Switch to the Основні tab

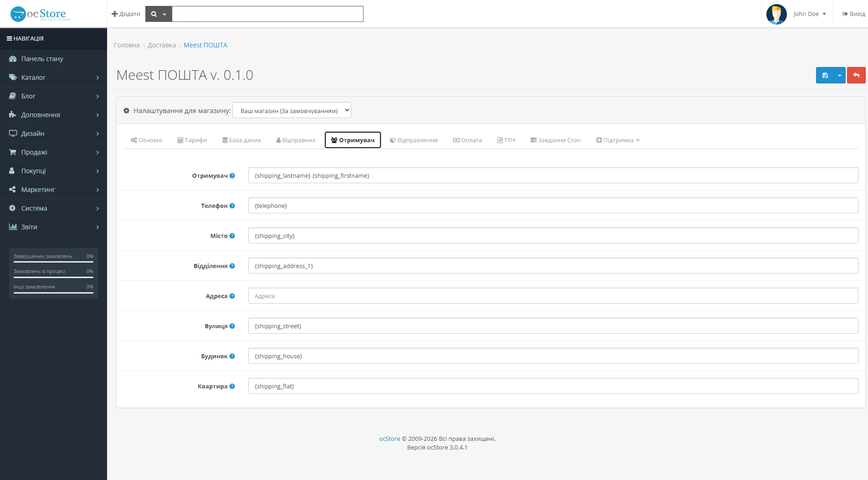tap(146, 140)
